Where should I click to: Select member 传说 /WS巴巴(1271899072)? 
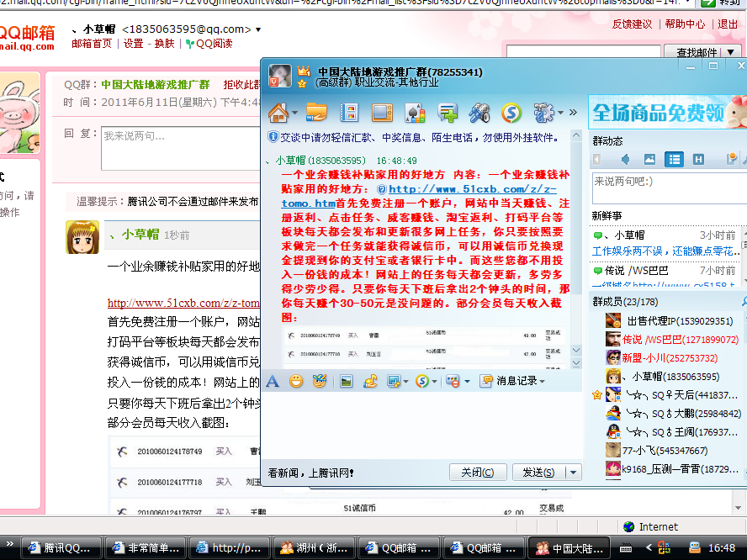[x=672, y=340]
